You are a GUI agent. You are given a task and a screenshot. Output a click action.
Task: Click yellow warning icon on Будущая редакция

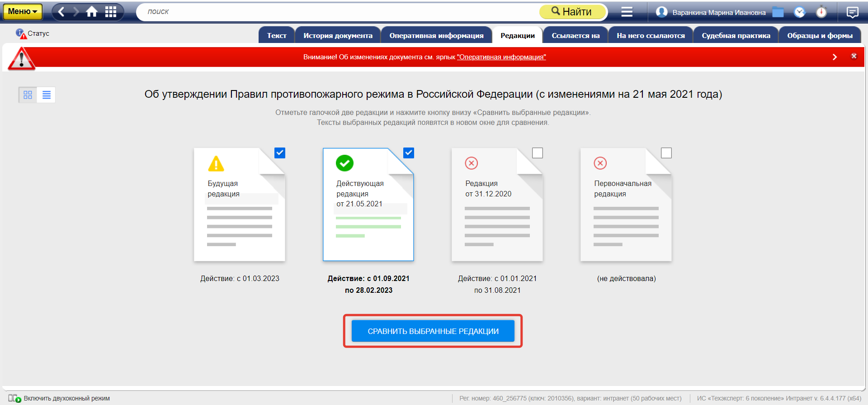click(216, 163)
